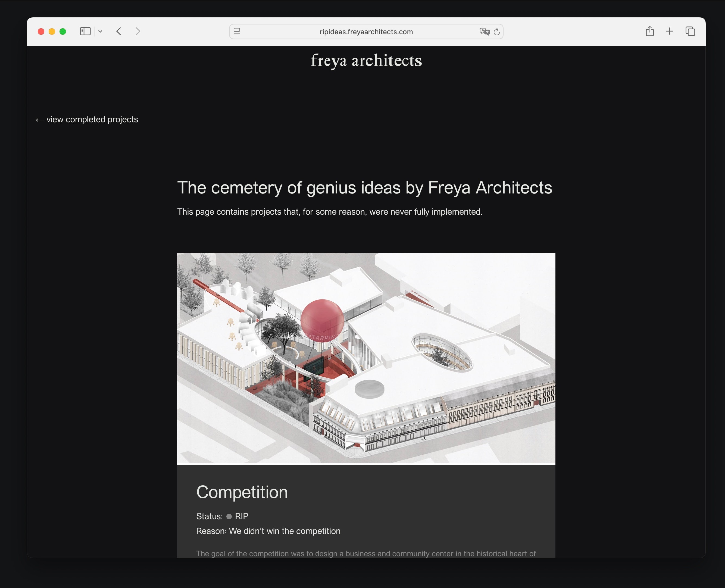Screen dimensions: 725x588
Task: Open a new tab
Action: [670, 32]
